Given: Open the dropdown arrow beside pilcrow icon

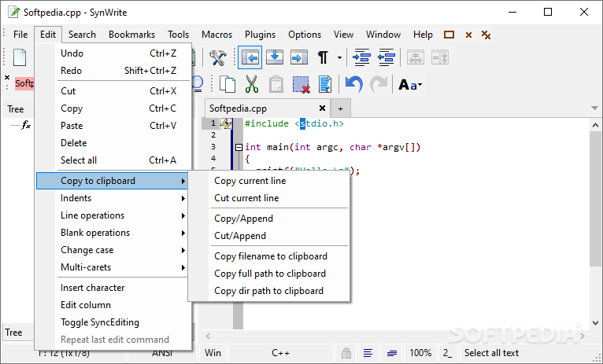Looking at the screenshot, I should coord(339,58).
